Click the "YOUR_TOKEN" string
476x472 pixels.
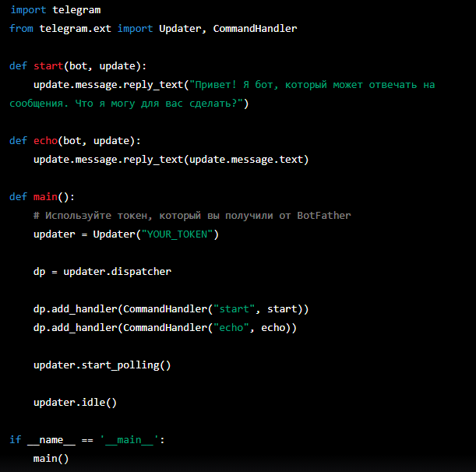[x=178, y=234]
